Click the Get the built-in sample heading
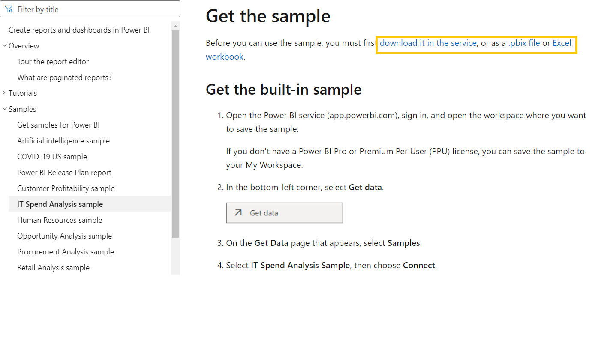 (283, 90)
